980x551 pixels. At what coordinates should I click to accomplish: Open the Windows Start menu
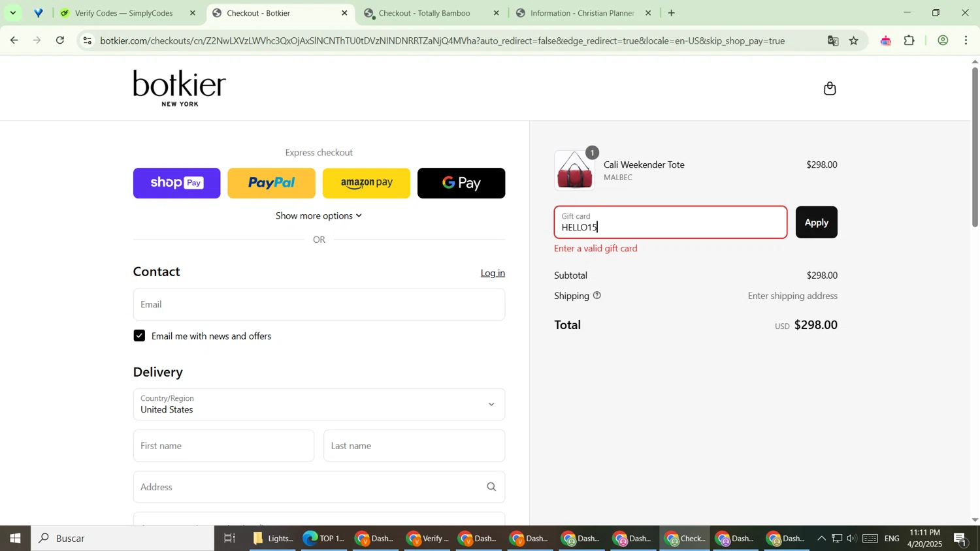click(15, 539)
